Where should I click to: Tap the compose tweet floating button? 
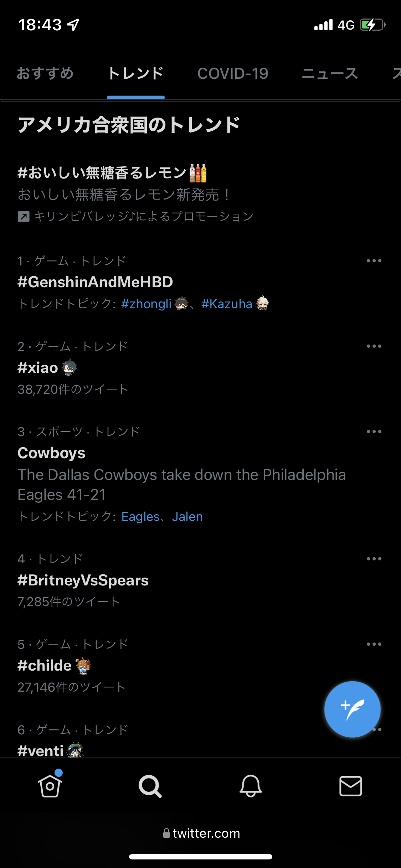pos(352,709)
